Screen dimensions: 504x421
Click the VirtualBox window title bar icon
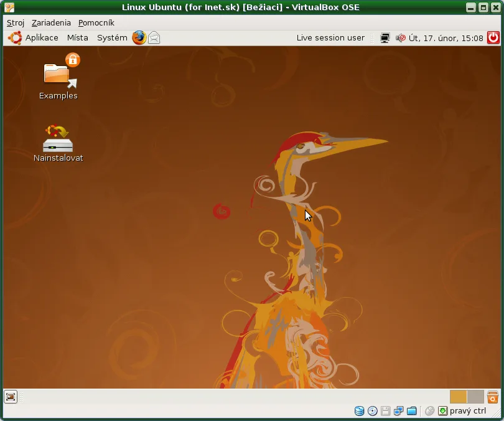point(9,7)
